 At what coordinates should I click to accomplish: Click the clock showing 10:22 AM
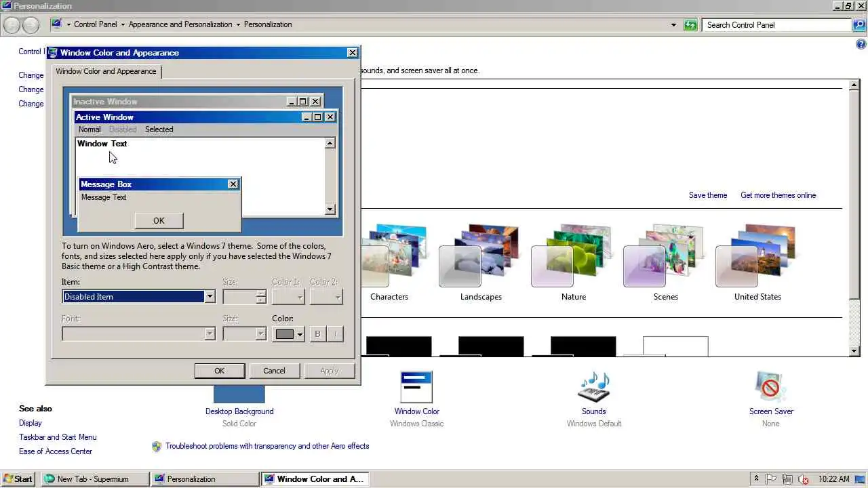point(834,479)
